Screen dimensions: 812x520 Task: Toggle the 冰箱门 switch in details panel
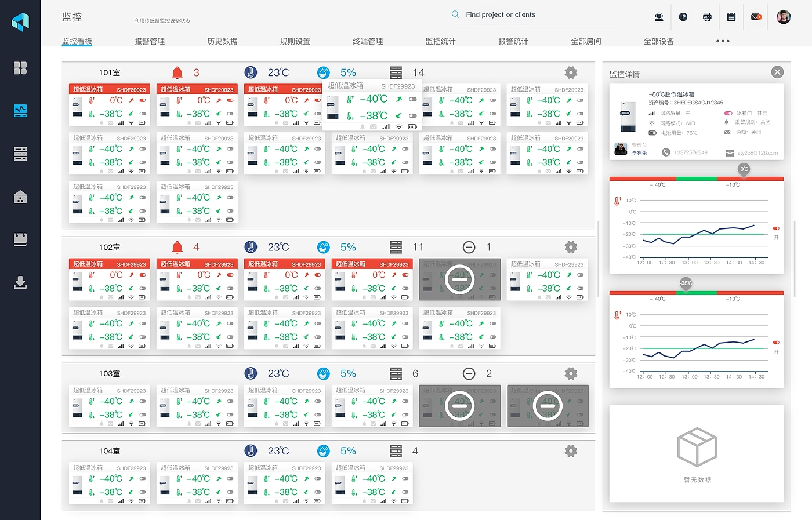click(x=728, y=113)
